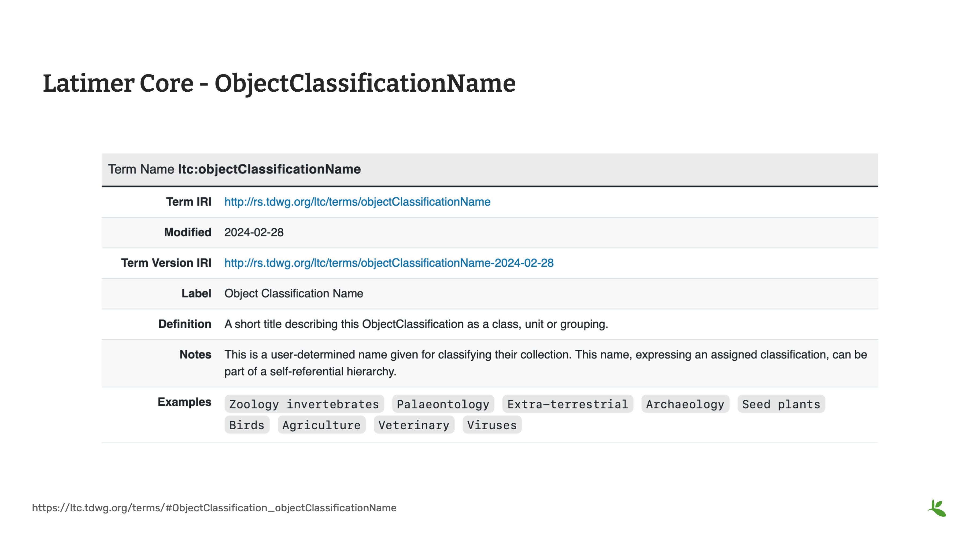Select the "Seed plants" example tag

click(781, 404)
